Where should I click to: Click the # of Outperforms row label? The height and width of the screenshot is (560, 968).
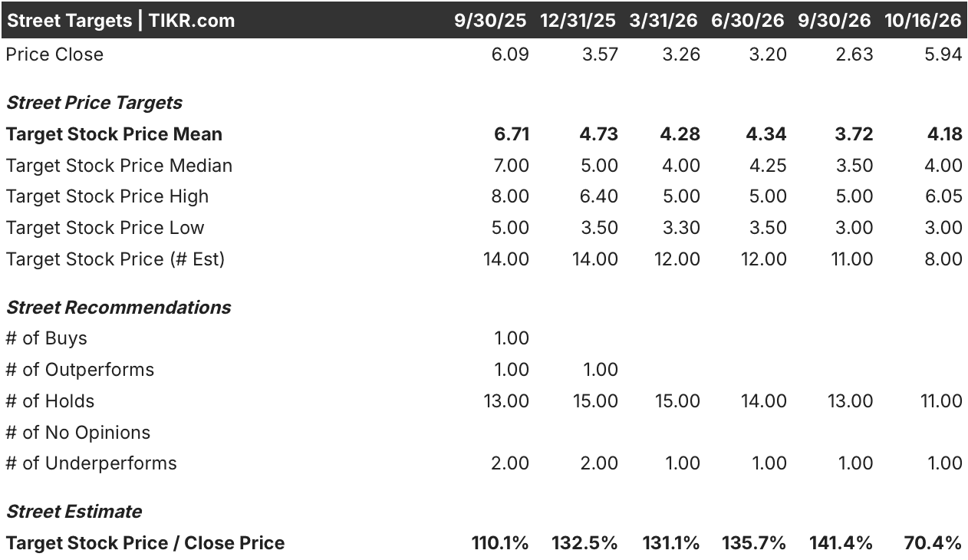80,370
